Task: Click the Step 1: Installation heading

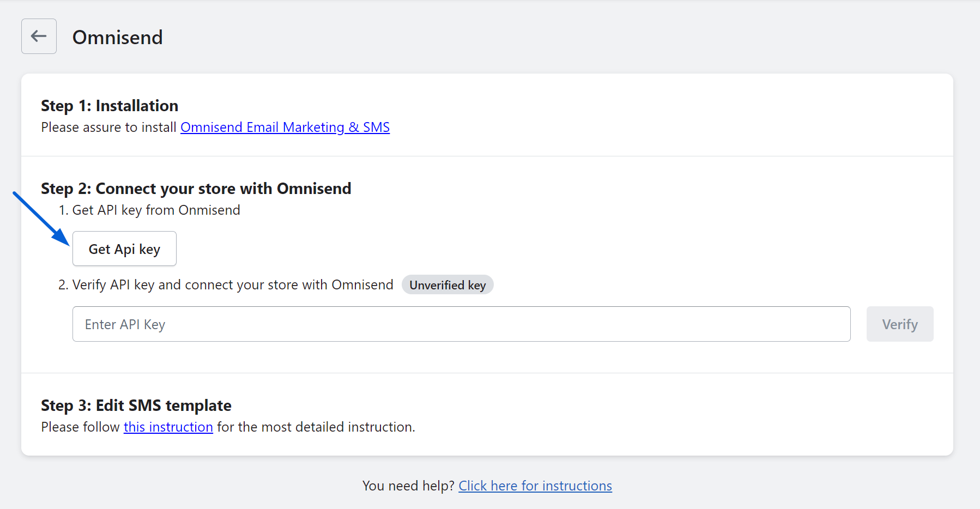Action: point(110,106)
